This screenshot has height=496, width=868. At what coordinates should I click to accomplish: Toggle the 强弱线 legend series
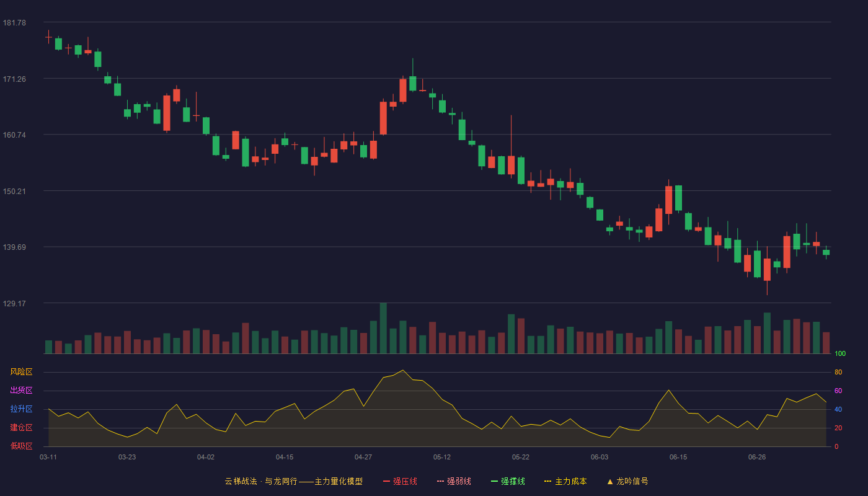(454, 481)
